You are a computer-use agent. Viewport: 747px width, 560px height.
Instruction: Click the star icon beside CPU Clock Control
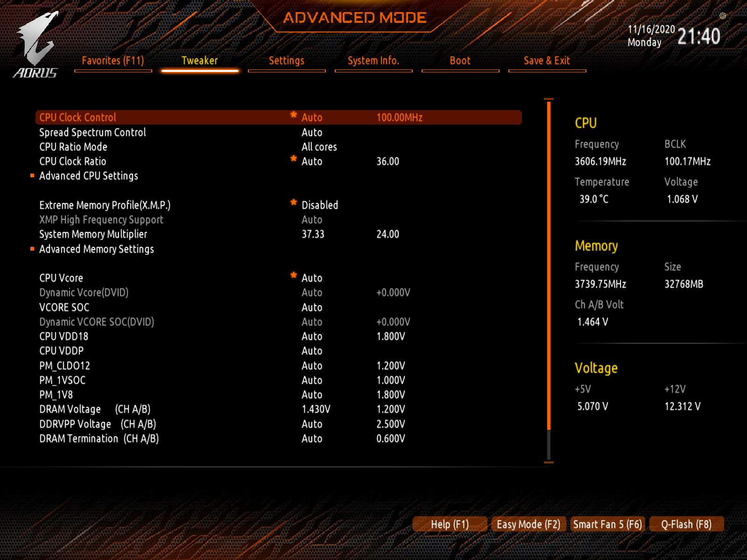point(294,114)
